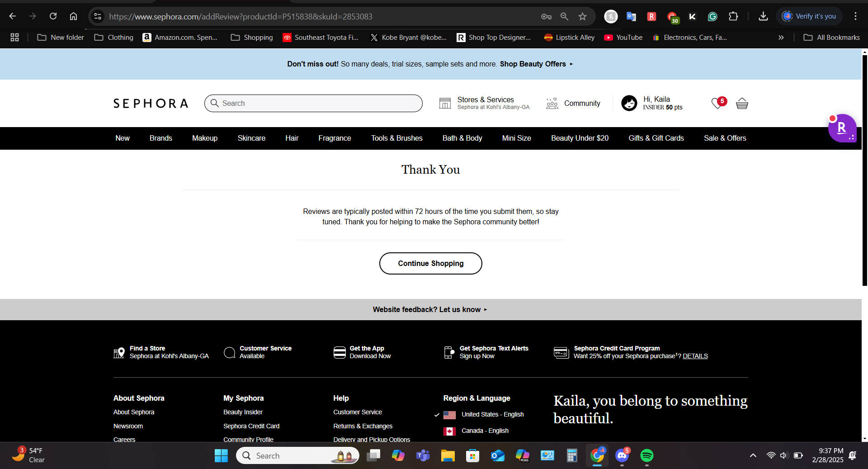Open the Skincare menu
868x469 pixels.
click(x=251, y=138)
